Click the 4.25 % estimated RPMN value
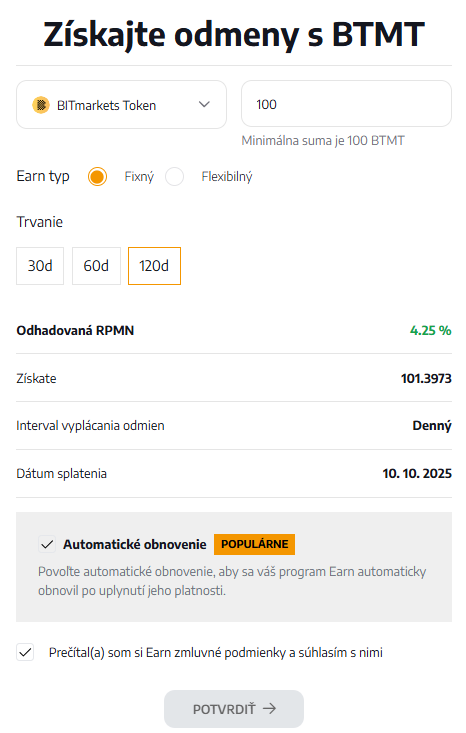Image resolution: width=466 pixels, height=733 pixels. tap(430, 331)
